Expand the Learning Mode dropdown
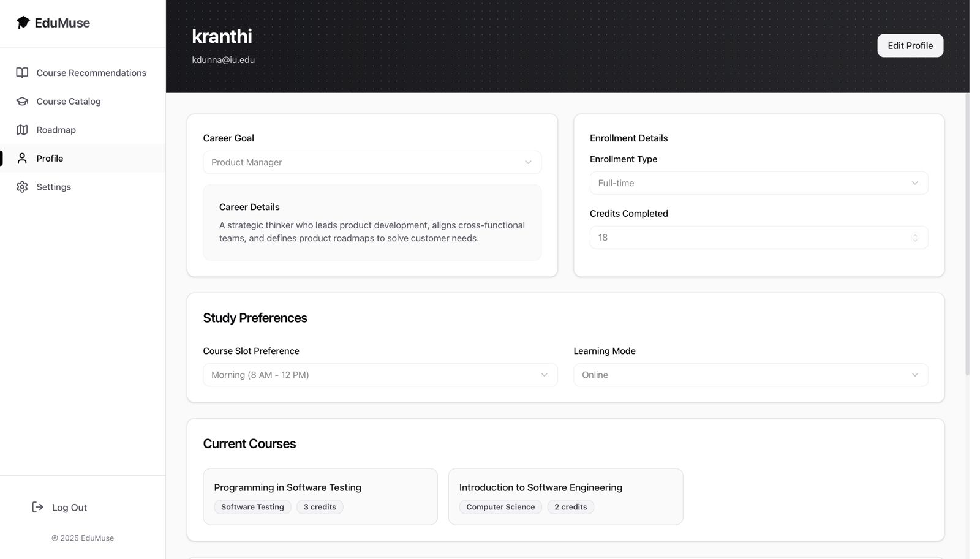The image size is (980, 559). click(751, 375)
